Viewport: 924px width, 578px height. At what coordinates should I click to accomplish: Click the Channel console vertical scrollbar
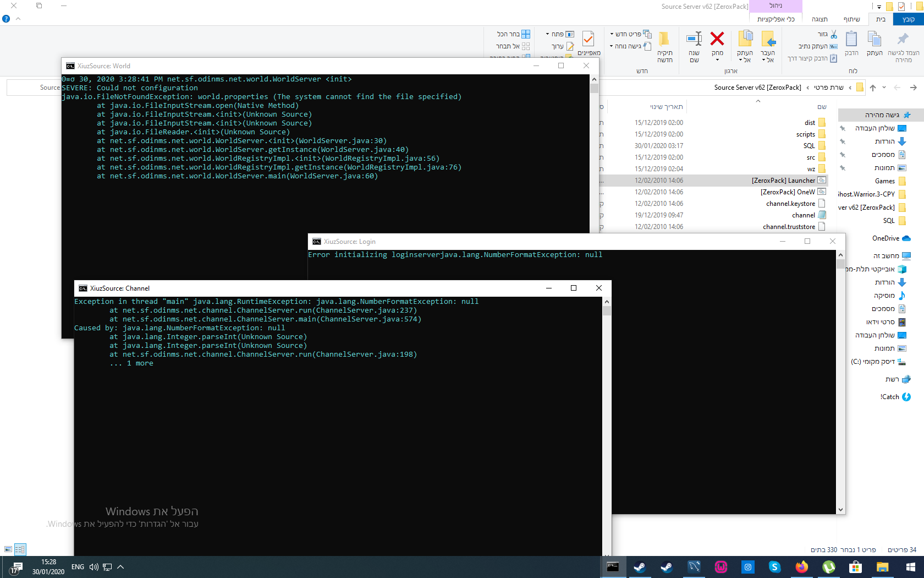[607, 427]
